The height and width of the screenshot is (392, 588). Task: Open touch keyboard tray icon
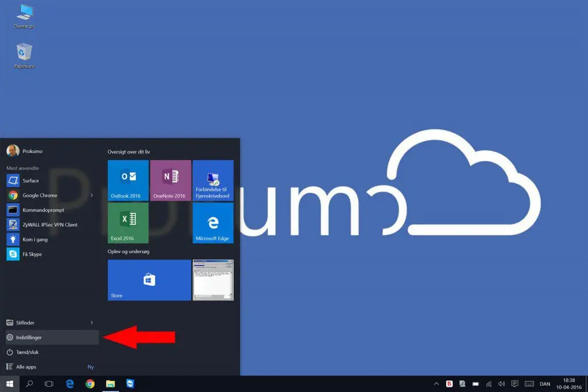(x=529, y=384)
